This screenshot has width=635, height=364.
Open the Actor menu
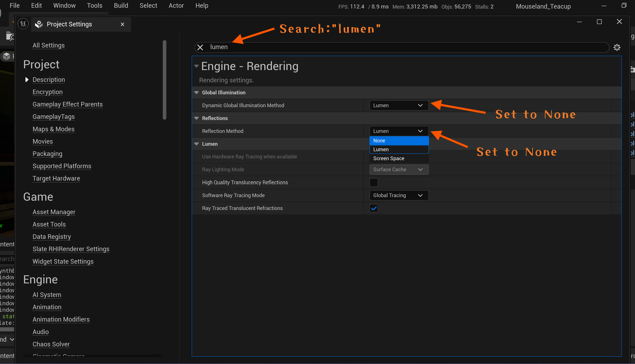[176, 5]
